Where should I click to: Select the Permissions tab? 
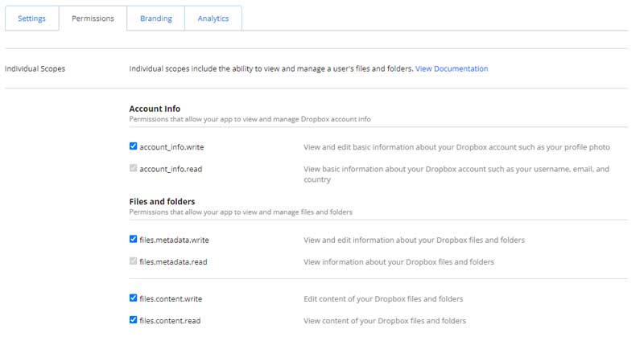pos(93,18)
